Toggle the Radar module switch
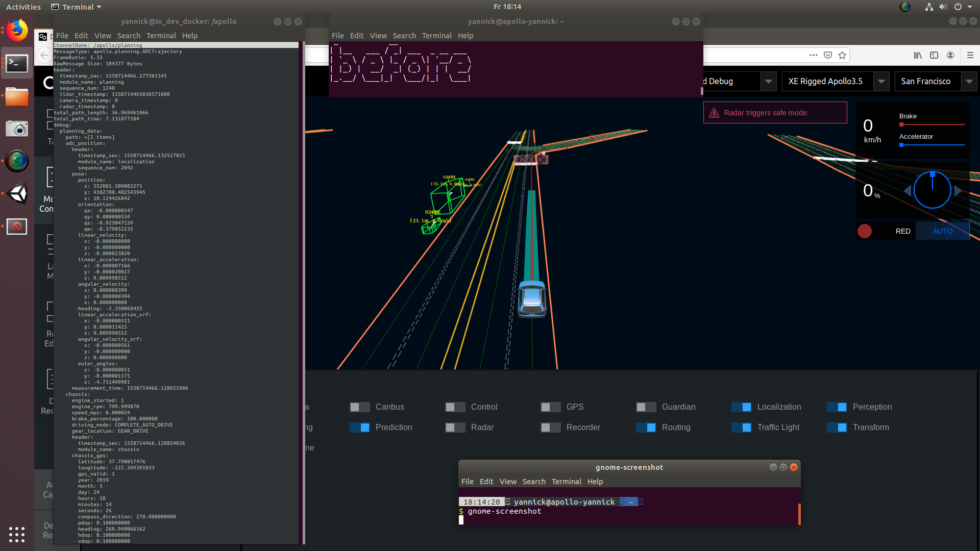Screen dimensions: 980x551 tap(455, 428)
